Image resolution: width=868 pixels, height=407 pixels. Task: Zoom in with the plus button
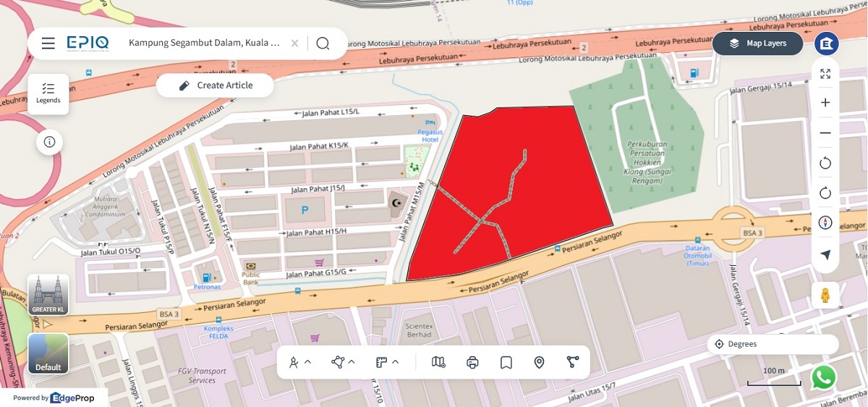(x=825, y=103)
